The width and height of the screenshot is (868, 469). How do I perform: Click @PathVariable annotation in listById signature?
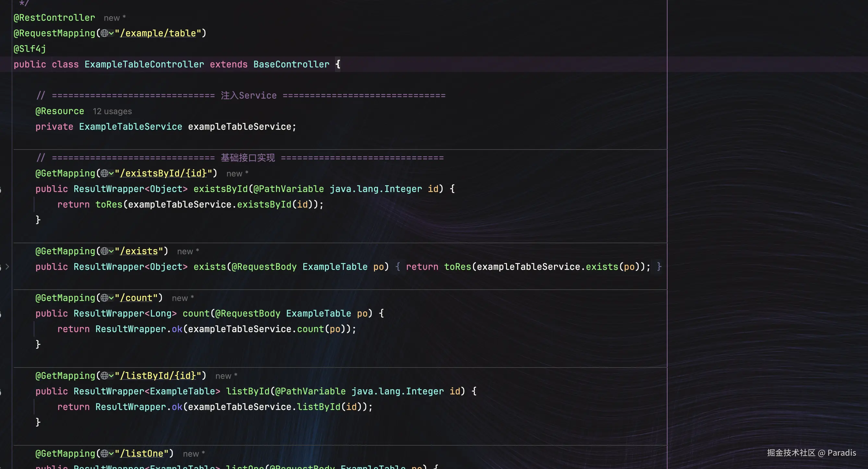[x=310, y=391]
